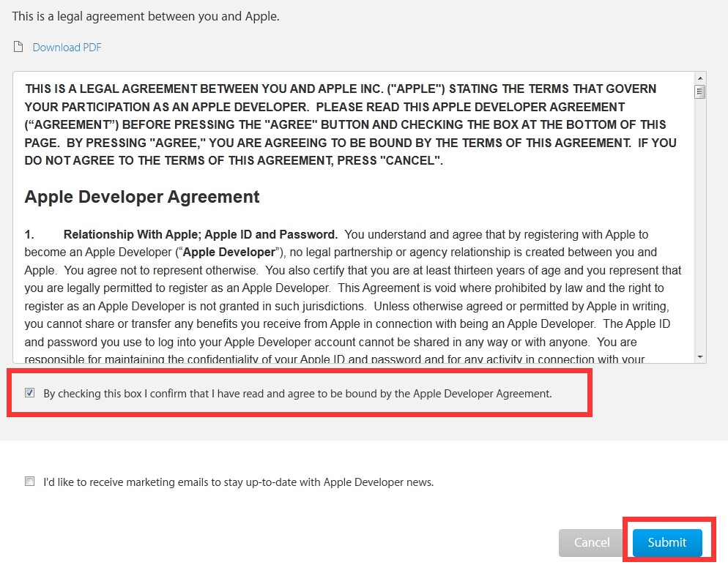Open the Download PDF link
This screenshot has width=728, height=565.
coord(67,48)
